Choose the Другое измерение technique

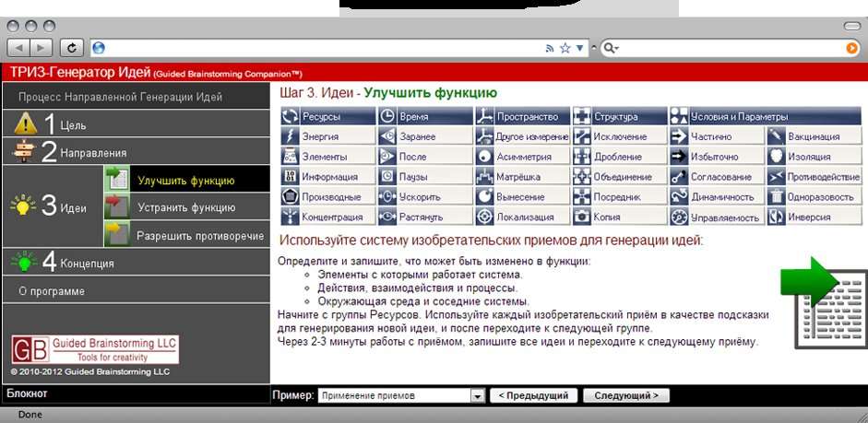522,136
